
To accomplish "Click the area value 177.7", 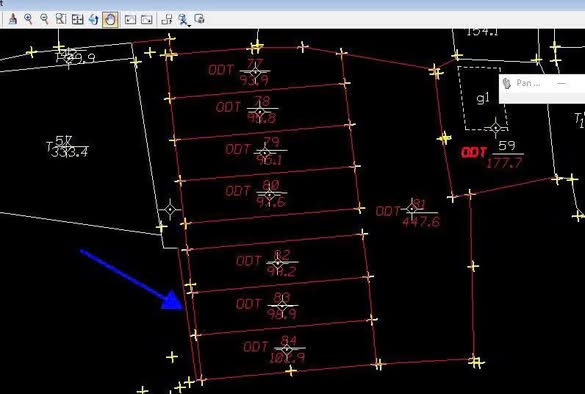I will (504, 163).
